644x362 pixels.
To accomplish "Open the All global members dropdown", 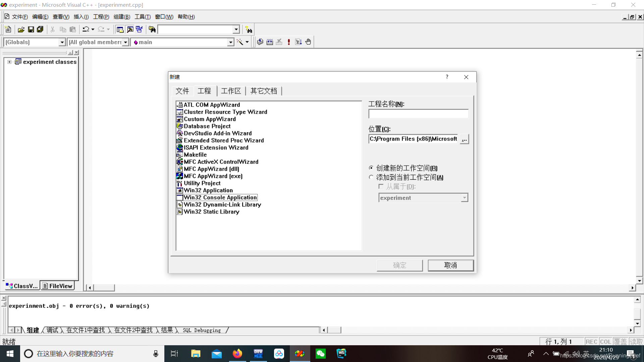I will point(125,42).
